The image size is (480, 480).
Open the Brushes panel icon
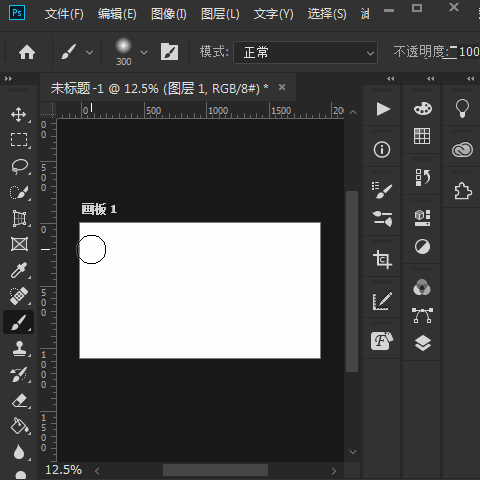[x=382, y=218]
